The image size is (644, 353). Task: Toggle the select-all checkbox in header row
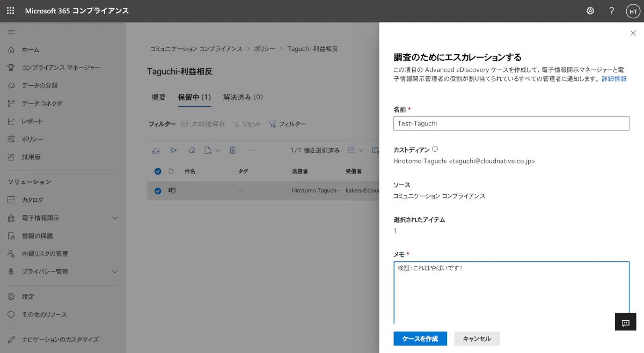tap(158, 172)
